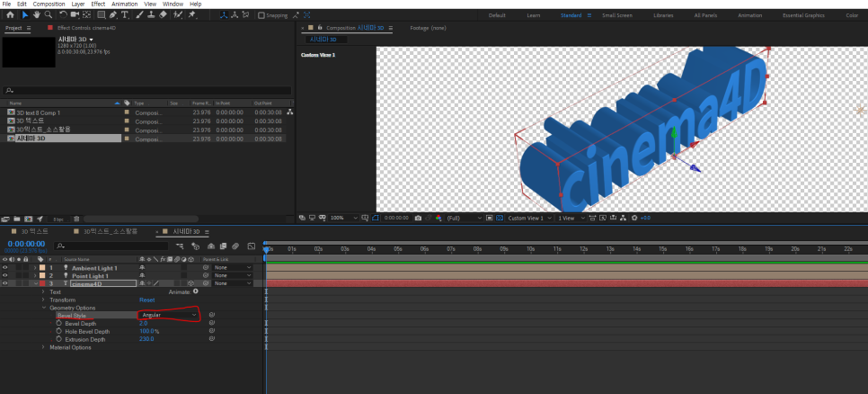The image size is (868, 394).
Task: Open the (Full) resolution dropdown
Action: 465,218
